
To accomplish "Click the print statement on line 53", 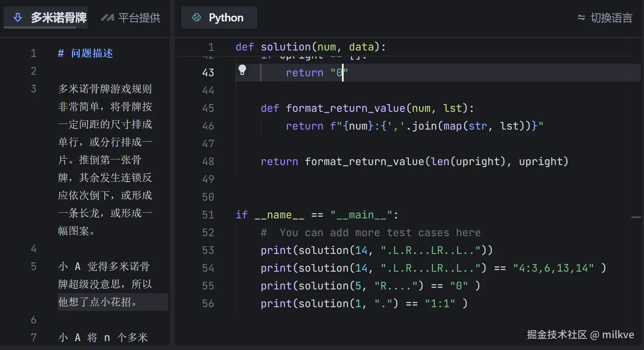I will click(x=377, y=250).
